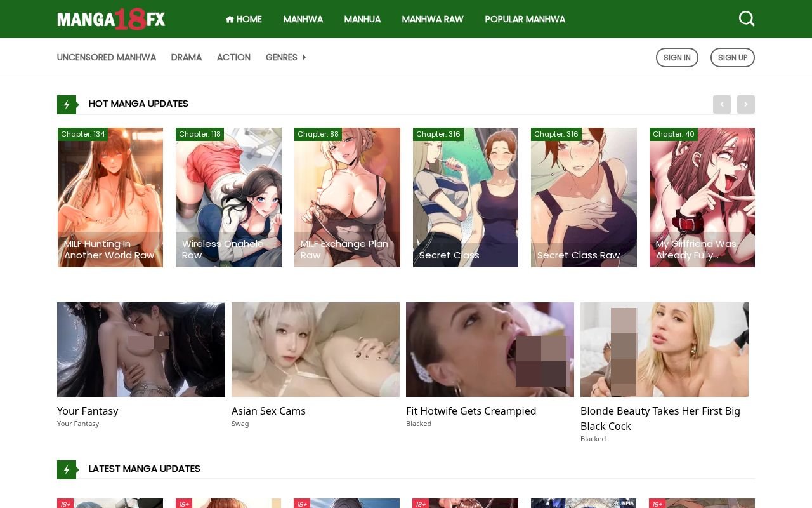Open the Secret Class title without Raw
Viewport: 812px width, 508px height.
(449, 255)
